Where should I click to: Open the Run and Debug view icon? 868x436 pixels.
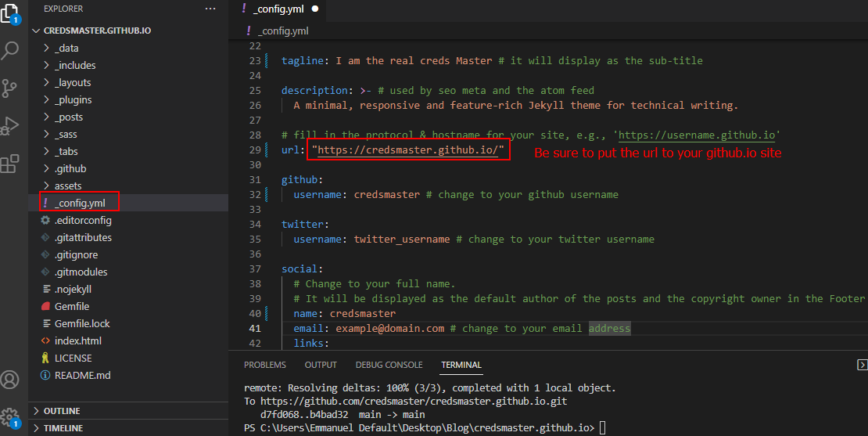10,126
